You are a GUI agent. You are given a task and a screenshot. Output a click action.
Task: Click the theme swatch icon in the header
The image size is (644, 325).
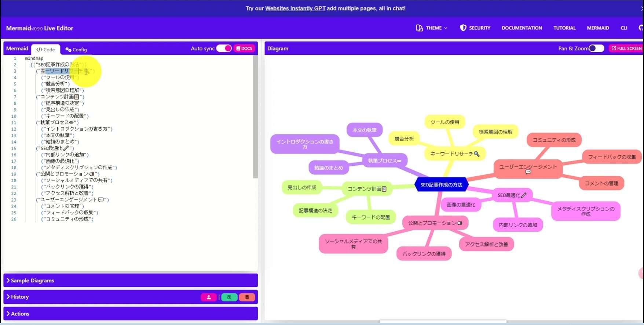pyautogui.click(x=419, y=28)
